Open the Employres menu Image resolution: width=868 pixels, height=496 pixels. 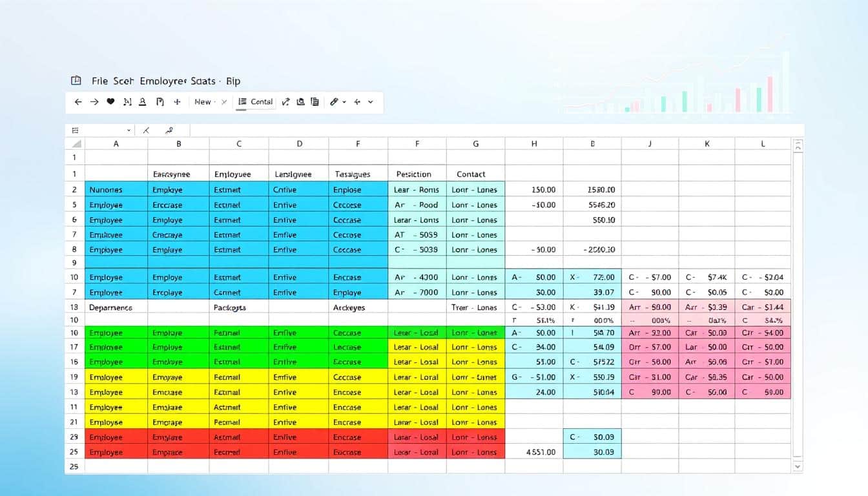[163, 81]
